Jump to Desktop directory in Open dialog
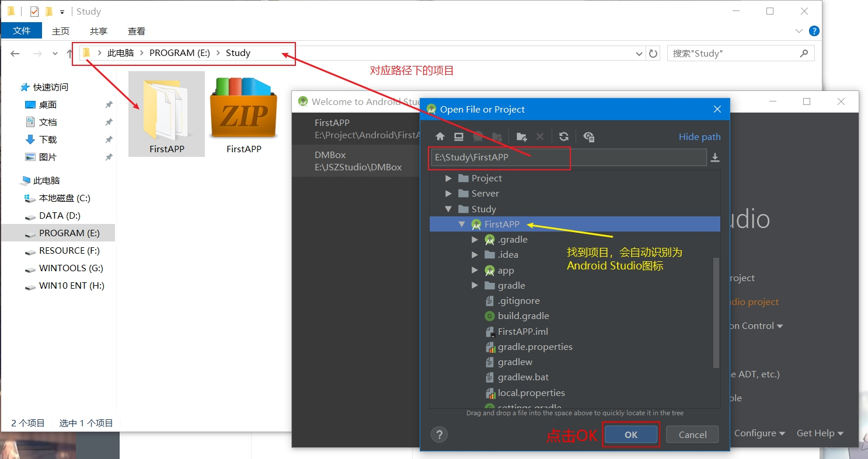This screenshot has width=868, height=459. [x=459, y=136]
